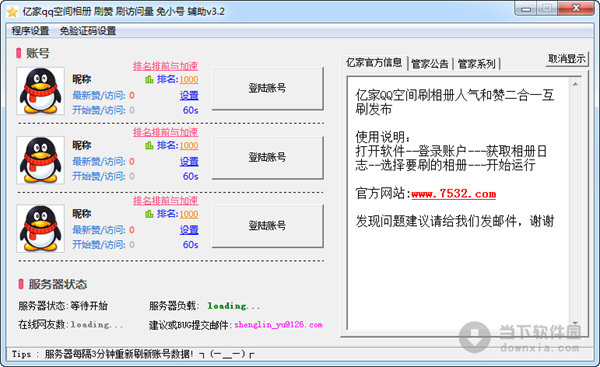Open the 免验证码设置 menu
Screen dimensions: 600x367
[88, 31]
